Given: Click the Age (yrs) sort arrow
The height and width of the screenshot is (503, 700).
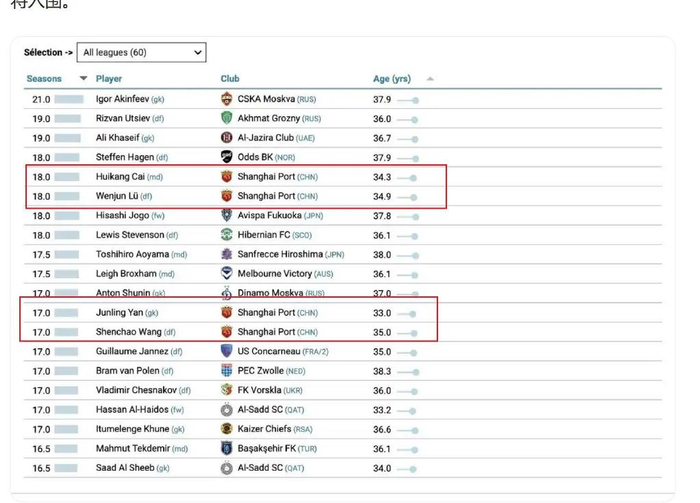Looking at the screenshot, I should pyautogui.click(x=430, y=79).
